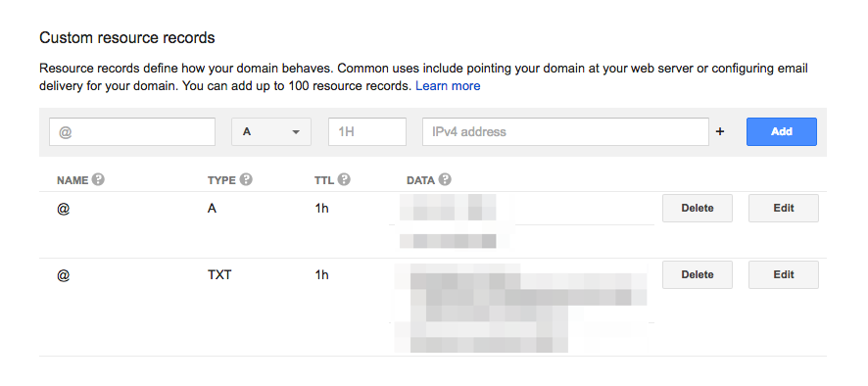Click help icon next to TTL column
This screenshot has height=386, width=868.
pyautogui.click(x=344, y=180)
